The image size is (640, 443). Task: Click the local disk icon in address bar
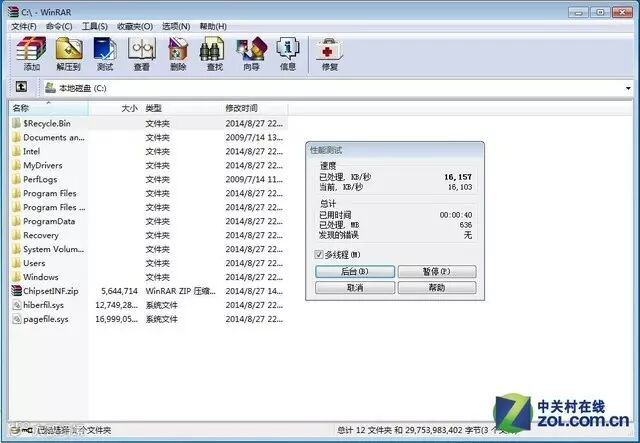click(50, 87)
